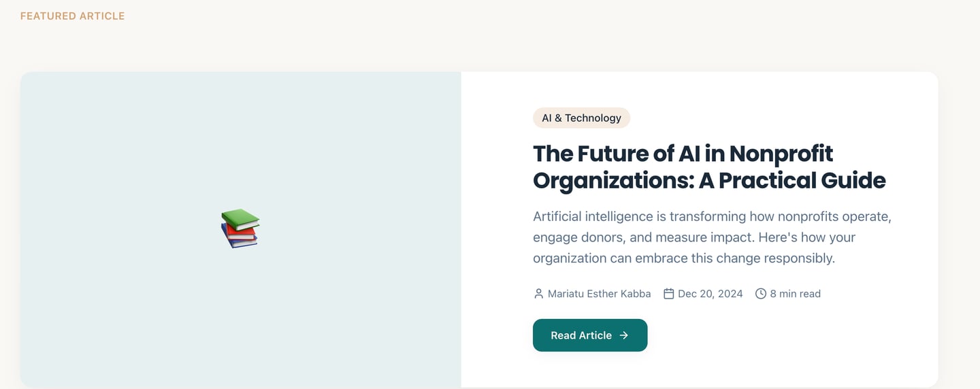Viewport: 980px width, 389px height.
Task: Click the "8 min read" label
Action: [795, 294]
